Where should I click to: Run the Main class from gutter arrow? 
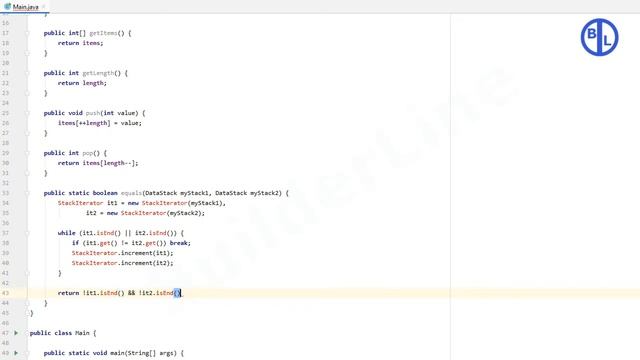pyautogui.click(x=16, y=333)
